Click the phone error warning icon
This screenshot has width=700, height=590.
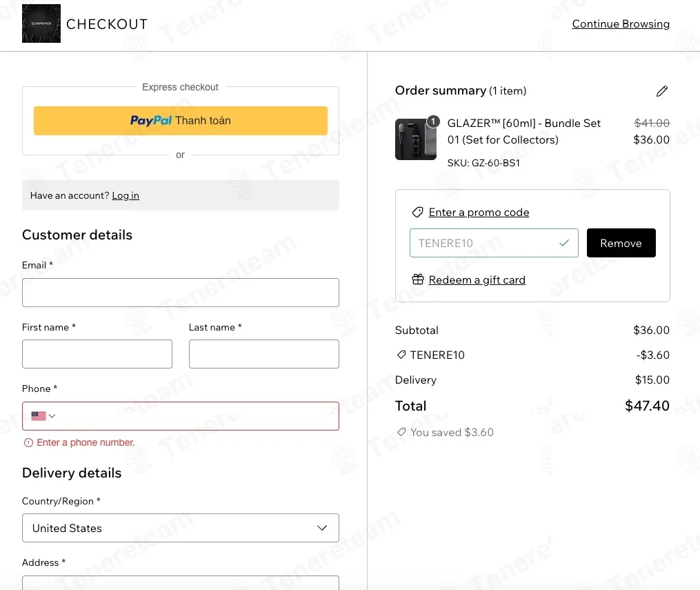point(28,442)
